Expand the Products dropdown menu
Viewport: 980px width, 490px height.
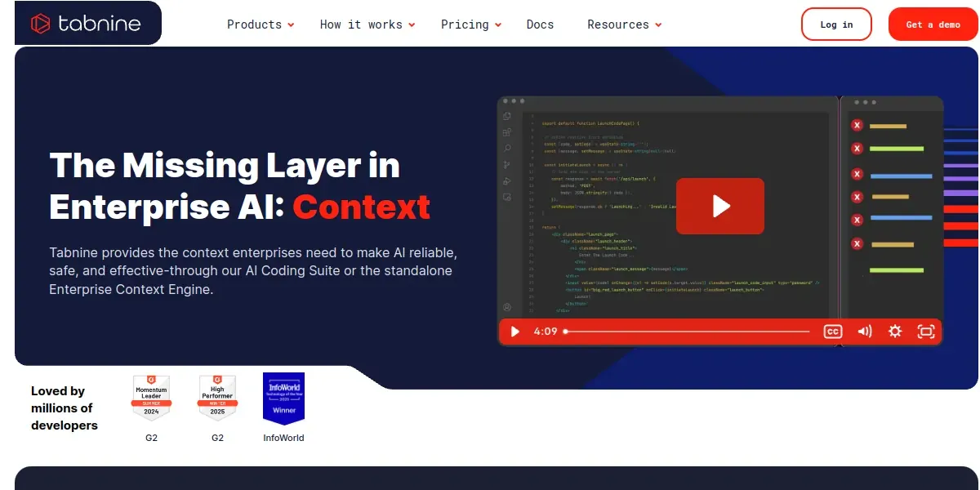(x=261, y=24)
